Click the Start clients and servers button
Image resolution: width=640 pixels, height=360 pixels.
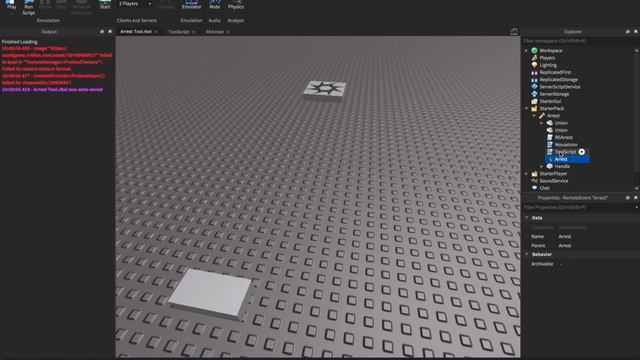click(105, 4)
